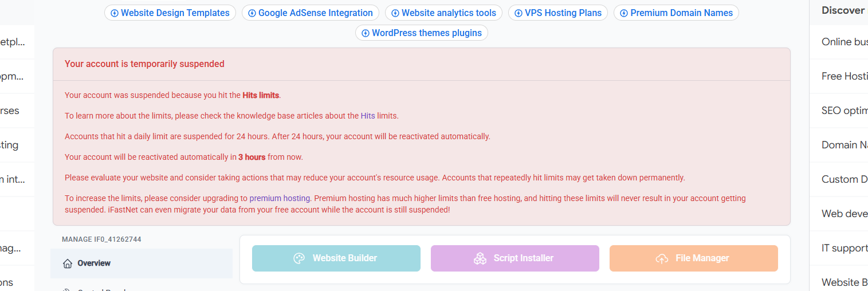Open the Website B... entry in Discover
The width and height of the screenshot is (868, 291).
point(844,282)
